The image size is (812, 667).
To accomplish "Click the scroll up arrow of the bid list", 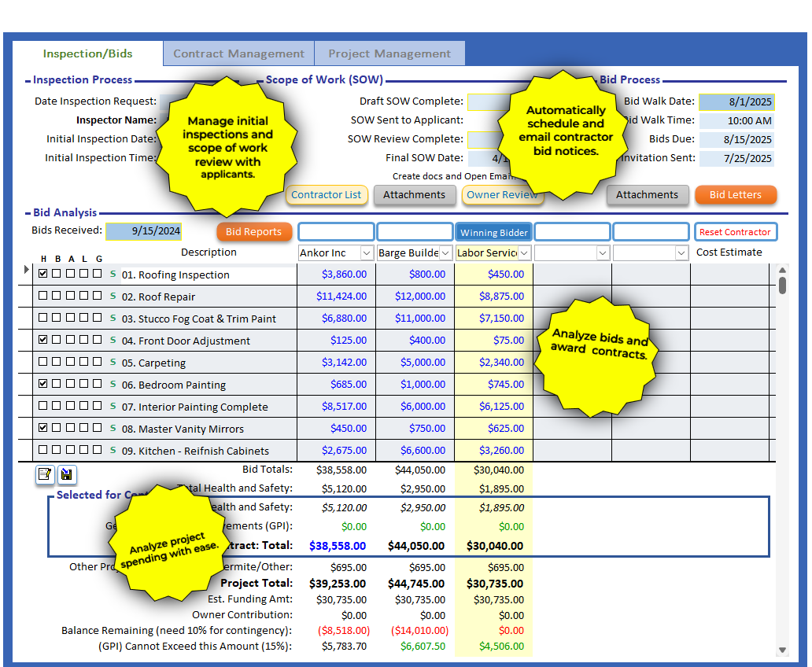I will (782, 270).
